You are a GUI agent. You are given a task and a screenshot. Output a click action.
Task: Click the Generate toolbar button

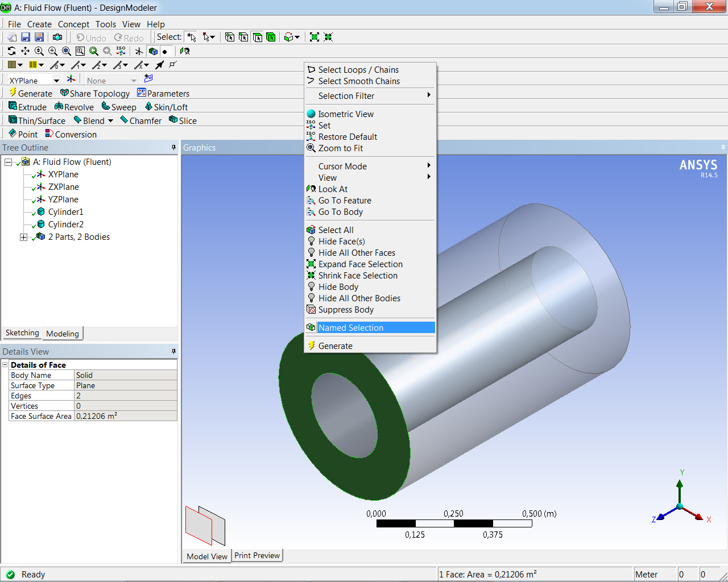coord(31,93)
